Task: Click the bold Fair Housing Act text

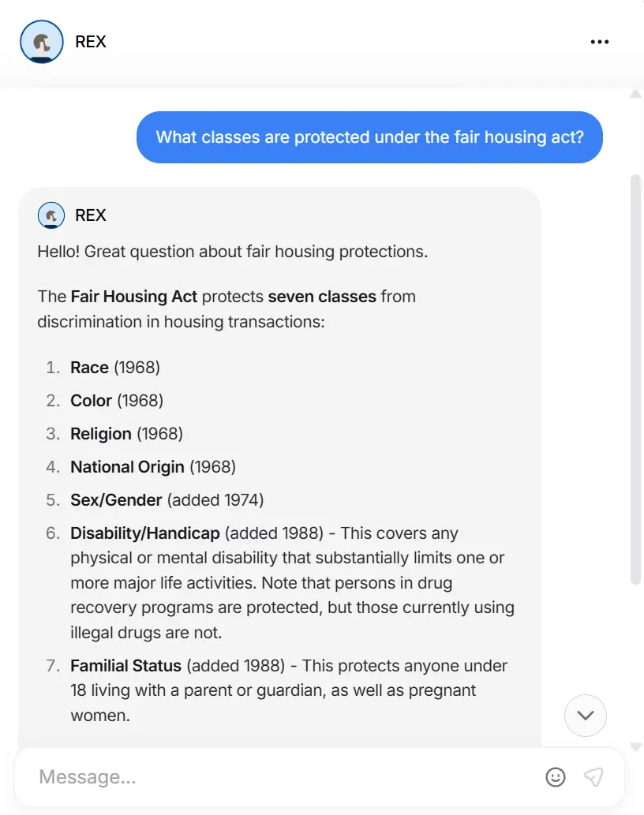Action: click(133, 297)
